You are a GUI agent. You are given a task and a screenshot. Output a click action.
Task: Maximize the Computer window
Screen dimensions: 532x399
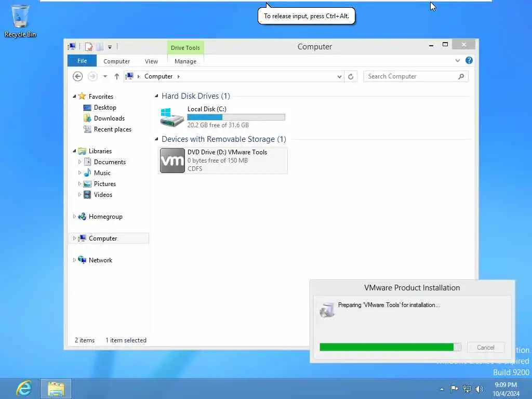[445, 45]
